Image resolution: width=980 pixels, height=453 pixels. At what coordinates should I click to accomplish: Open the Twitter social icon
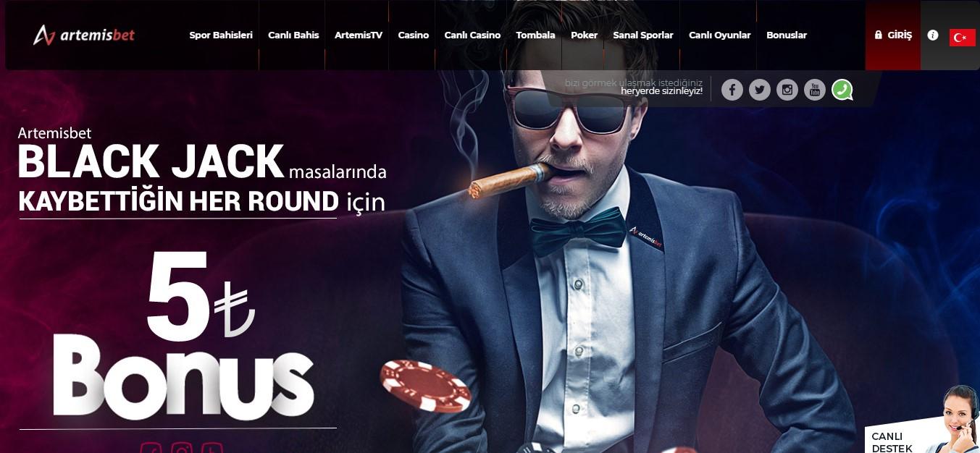click(759, 90)
